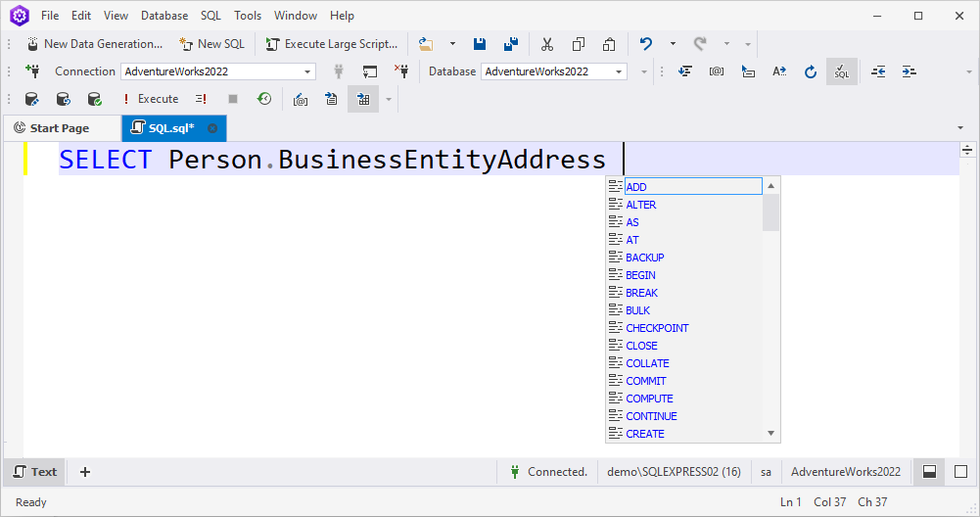Click the database refresh icon
This screenshot has width=980, height=517.
63,99
